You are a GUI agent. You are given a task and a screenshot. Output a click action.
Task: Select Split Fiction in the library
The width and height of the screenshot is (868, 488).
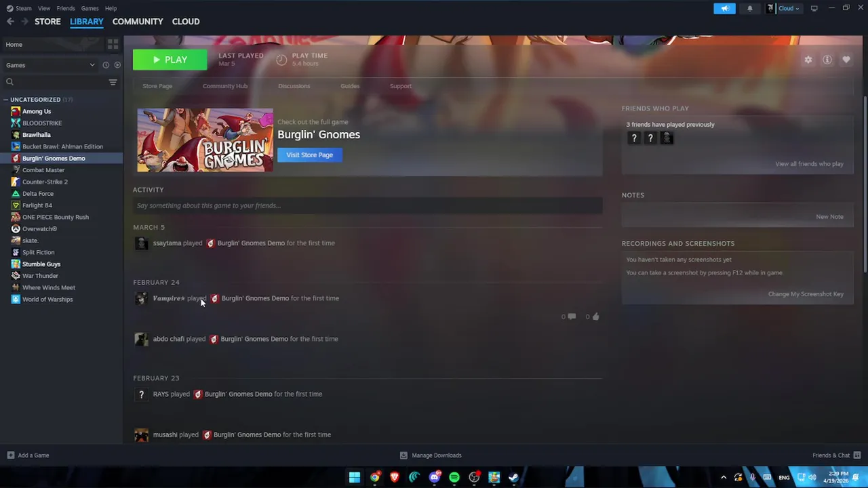click(x=38, y=252)
